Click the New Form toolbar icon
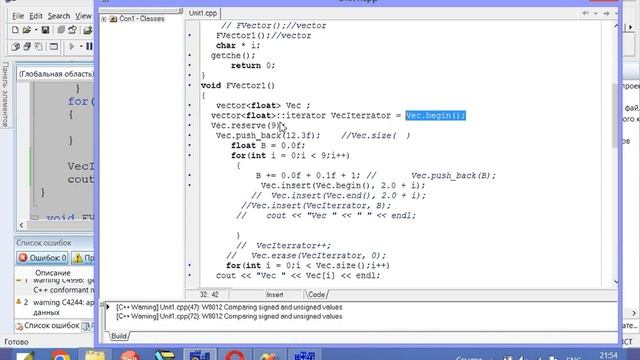Image resolution: width=640 pixels, height=360 pixels. (x=53, y=47)
